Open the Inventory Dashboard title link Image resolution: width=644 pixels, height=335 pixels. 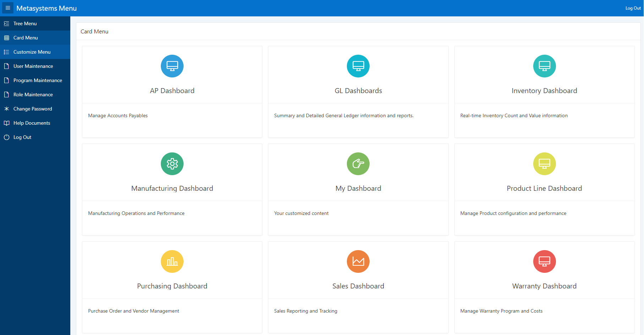544,91
